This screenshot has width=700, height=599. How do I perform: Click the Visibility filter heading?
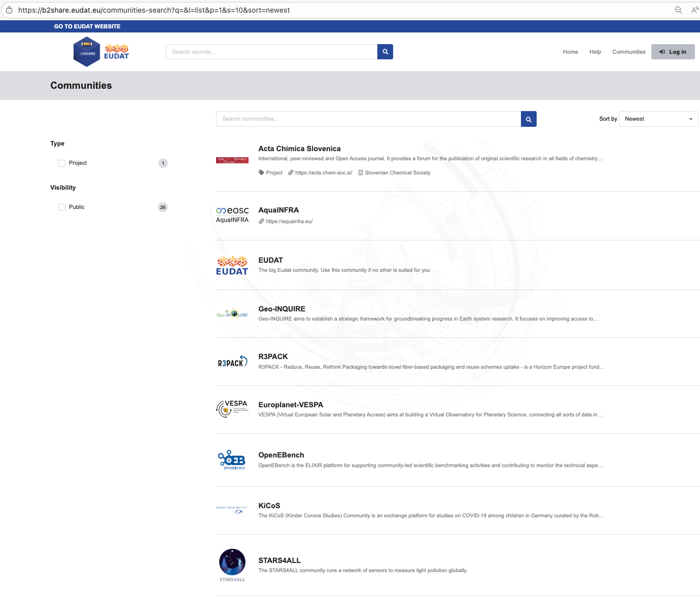point(63,188)
